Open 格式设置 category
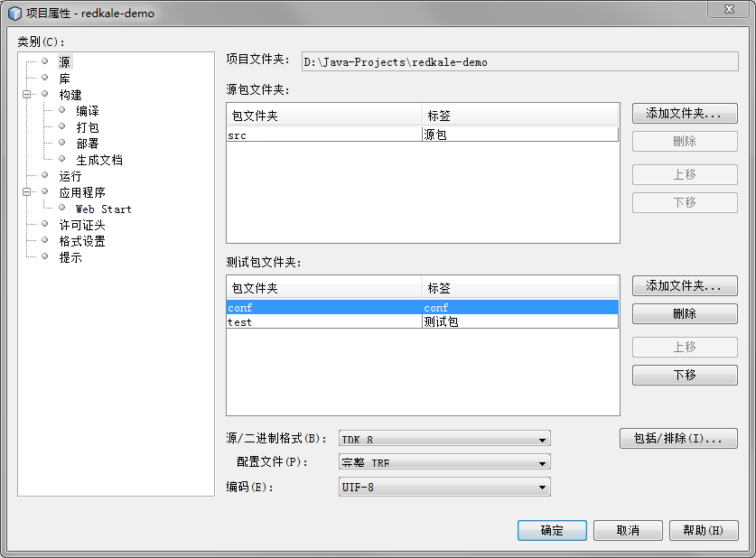Screen dimensions: 756x558 82,241
